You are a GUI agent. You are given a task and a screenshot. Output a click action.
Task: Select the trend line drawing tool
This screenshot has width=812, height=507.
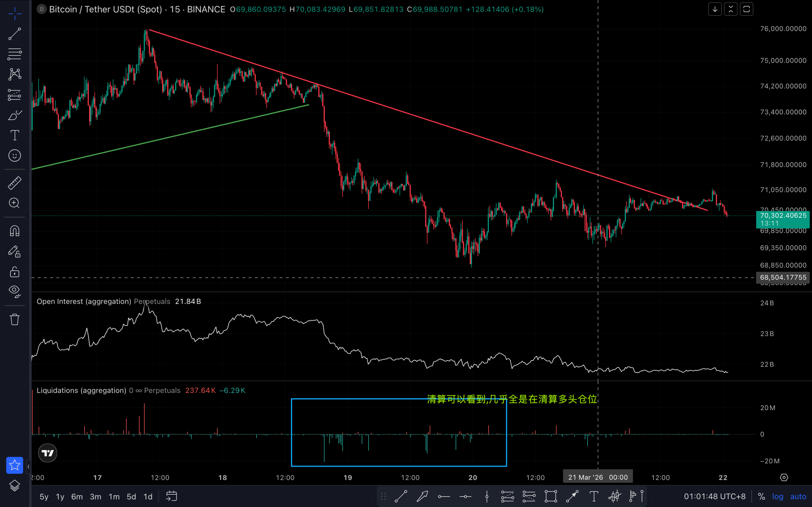pyautogui.click(x=14, y=34)
